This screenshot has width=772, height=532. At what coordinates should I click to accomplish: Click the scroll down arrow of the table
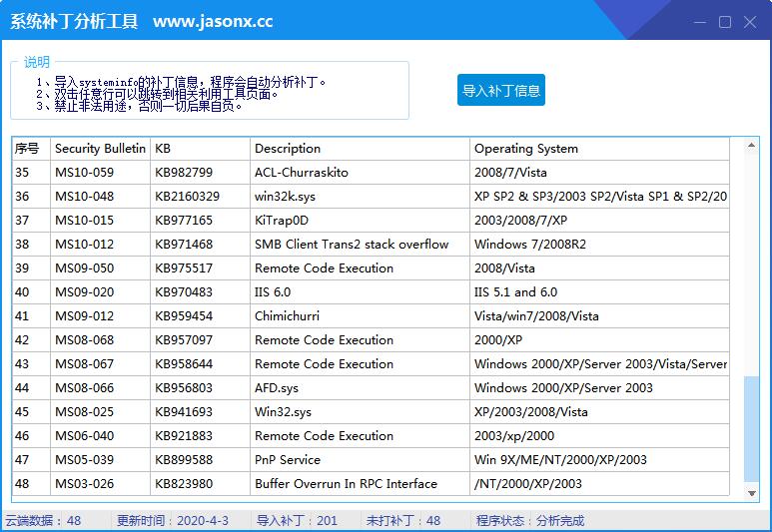752,493
